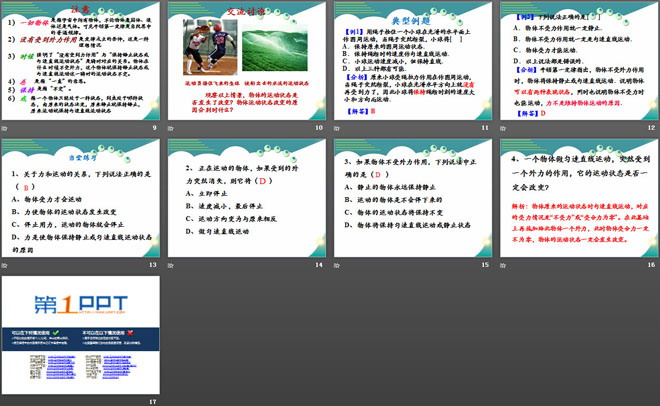Select slide 11 thumbnail titled 典型例题
The image size is (660, 406).
tap(413, 61)
